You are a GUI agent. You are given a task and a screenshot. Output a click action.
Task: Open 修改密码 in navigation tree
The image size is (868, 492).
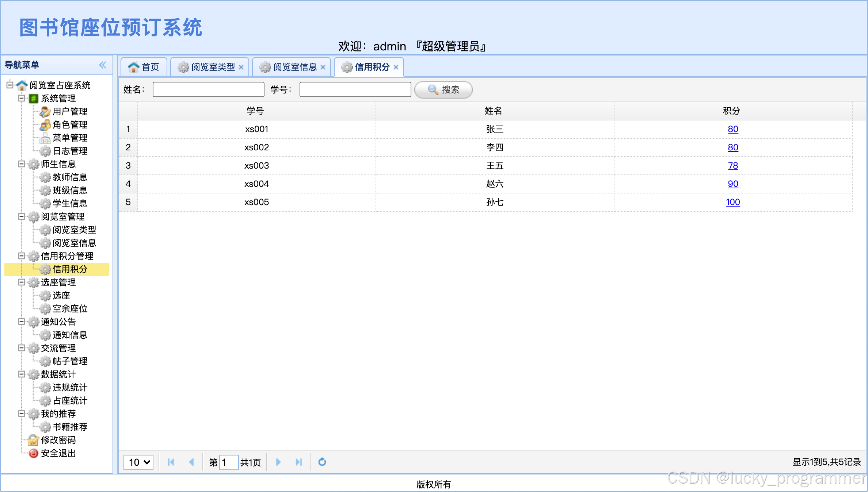(x=58, y=440)
